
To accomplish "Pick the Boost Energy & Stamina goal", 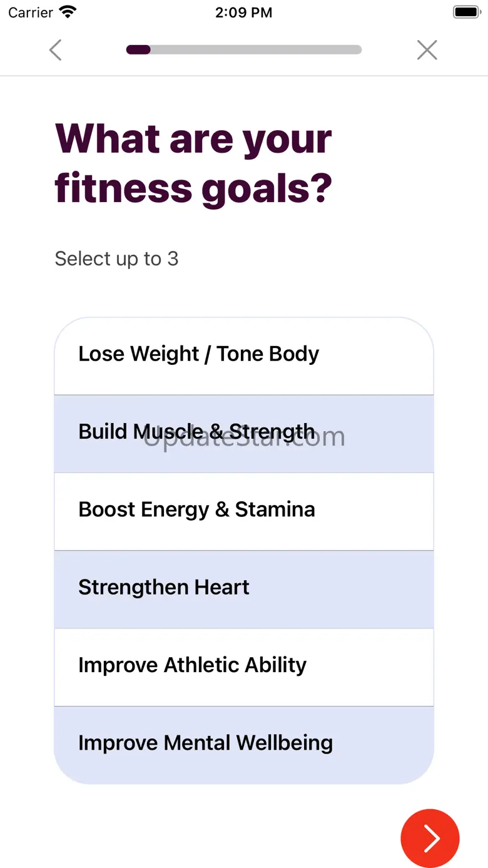I will pos(243,511).
